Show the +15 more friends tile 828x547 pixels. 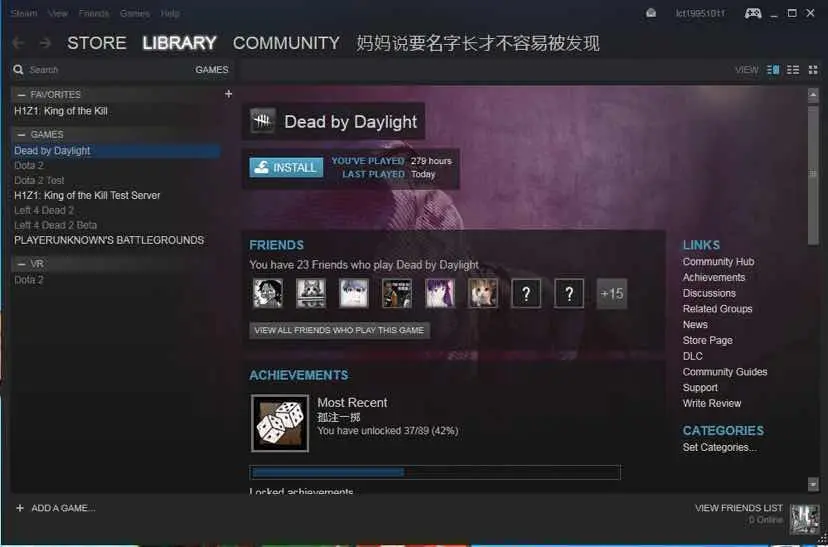[612, 293]
